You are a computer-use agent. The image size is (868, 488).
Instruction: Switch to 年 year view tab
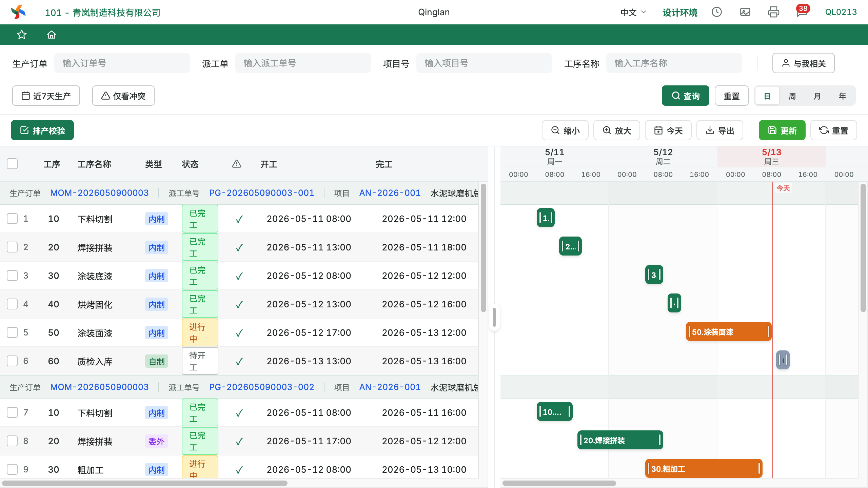coord(843,96)
